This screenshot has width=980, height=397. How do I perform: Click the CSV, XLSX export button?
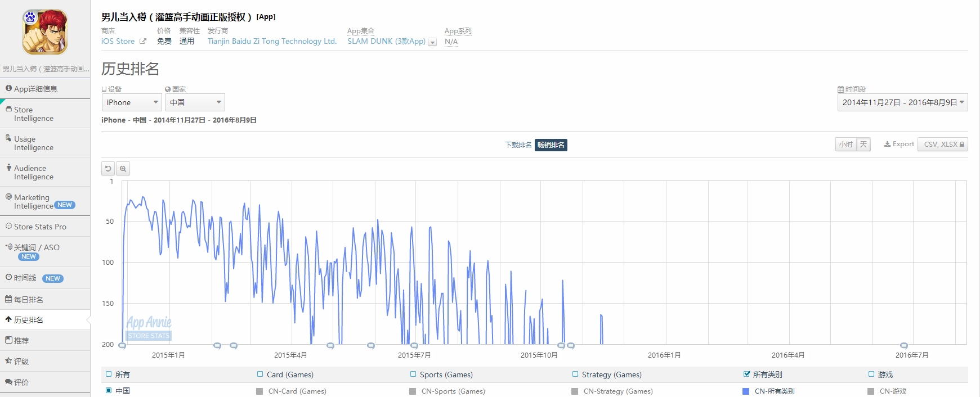tap(942, 145)
